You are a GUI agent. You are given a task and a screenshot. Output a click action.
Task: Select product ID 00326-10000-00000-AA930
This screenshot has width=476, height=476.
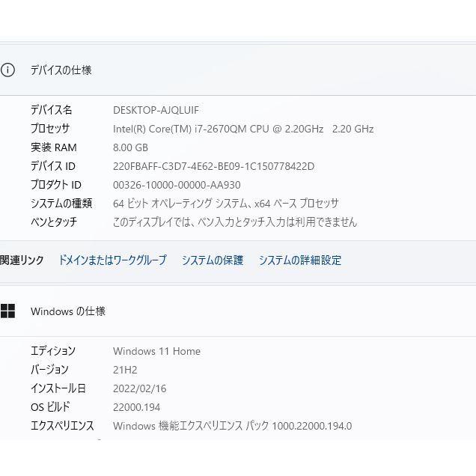pyautogui.click(x=177, y=185)
